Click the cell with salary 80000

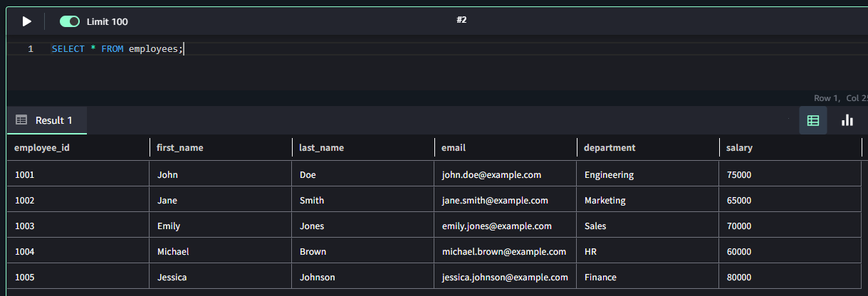click(x=739, y=277)
